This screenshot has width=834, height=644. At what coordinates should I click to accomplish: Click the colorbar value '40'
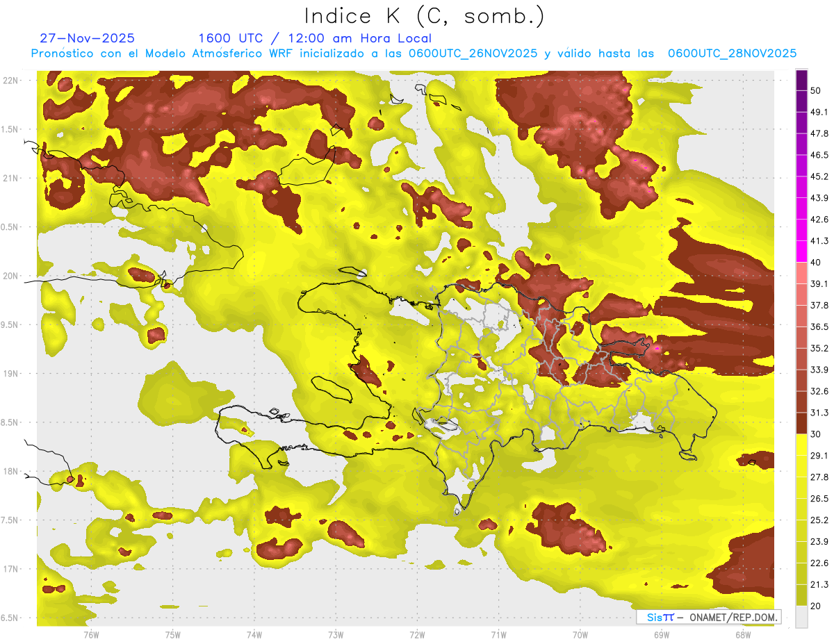(x=816, y=262)
